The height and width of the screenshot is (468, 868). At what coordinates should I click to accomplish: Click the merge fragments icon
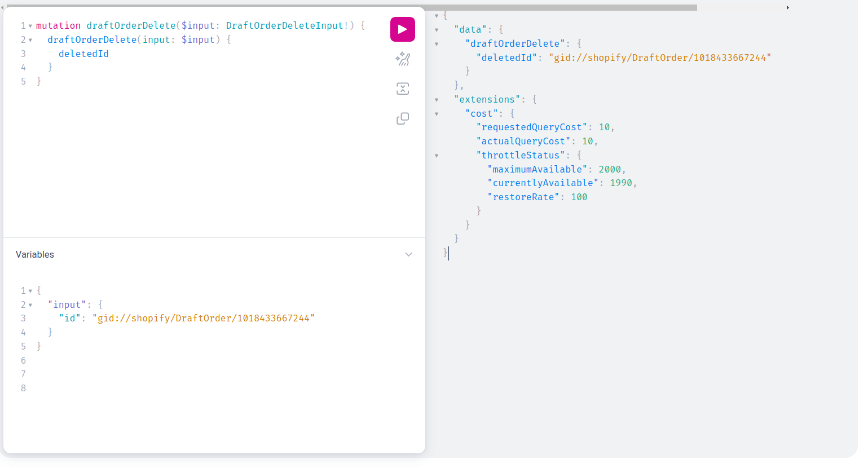coord(402,89)
